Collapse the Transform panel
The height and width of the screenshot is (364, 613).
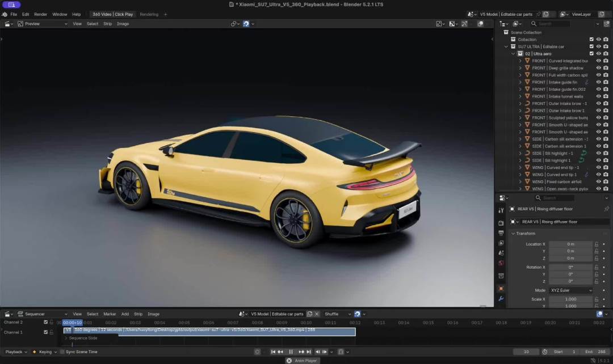click(x=513, y=234)
